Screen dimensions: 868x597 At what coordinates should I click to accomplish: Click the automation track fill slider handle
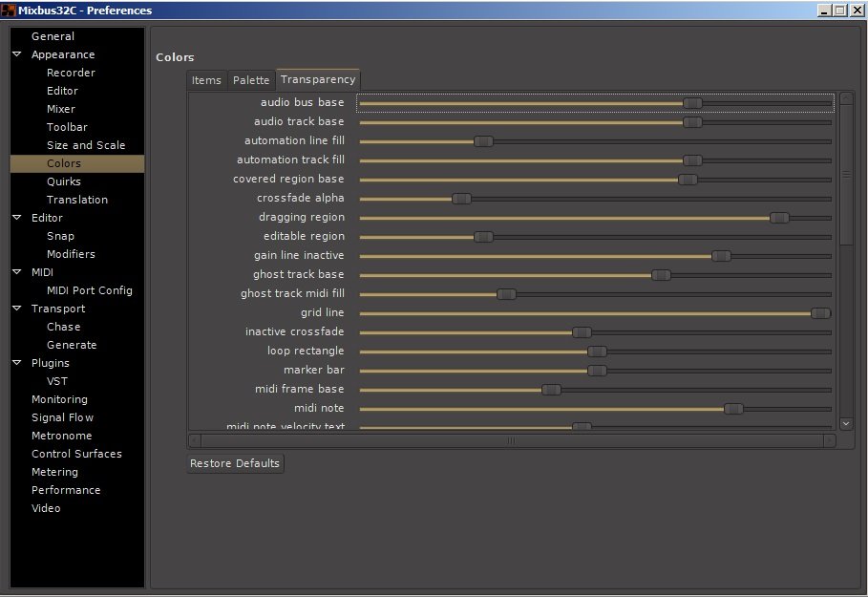click(692, 160)
